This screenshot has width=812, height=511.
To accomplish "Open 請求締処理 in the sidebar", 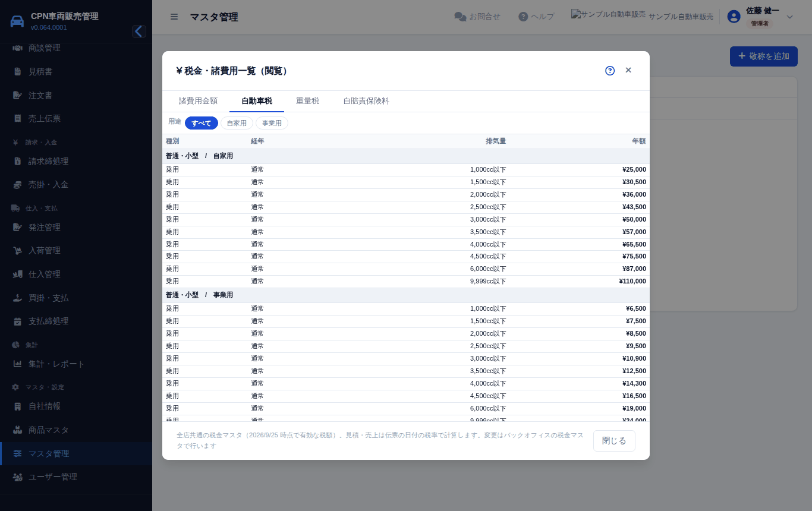I will 76,161.
